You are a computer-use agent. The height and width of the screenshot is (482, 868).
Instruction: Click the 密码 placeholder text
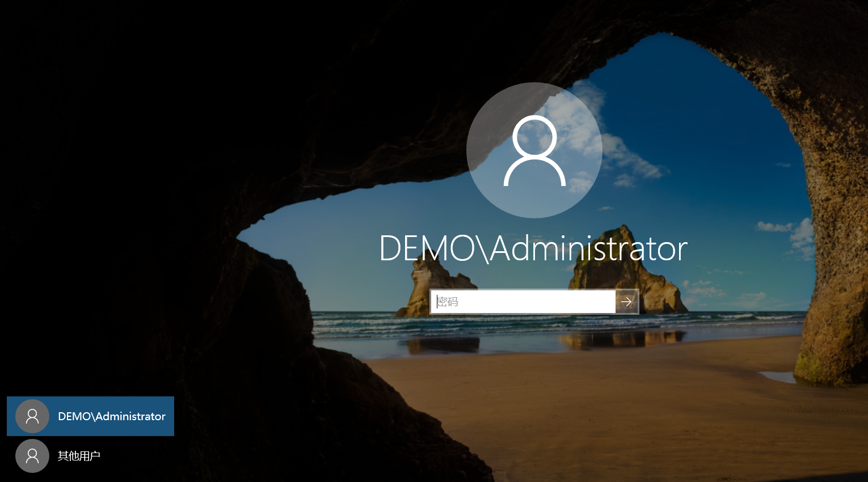448,302
